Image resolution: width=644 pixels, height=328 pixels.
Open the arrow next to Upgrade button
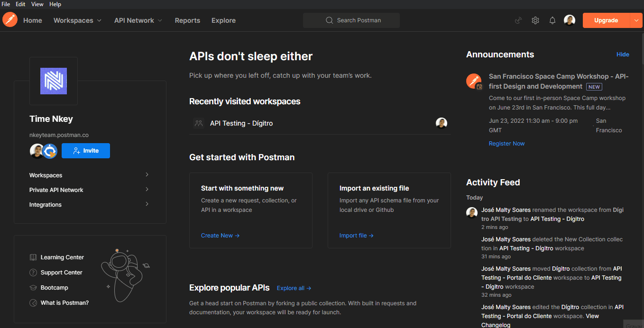pos(636,20)
